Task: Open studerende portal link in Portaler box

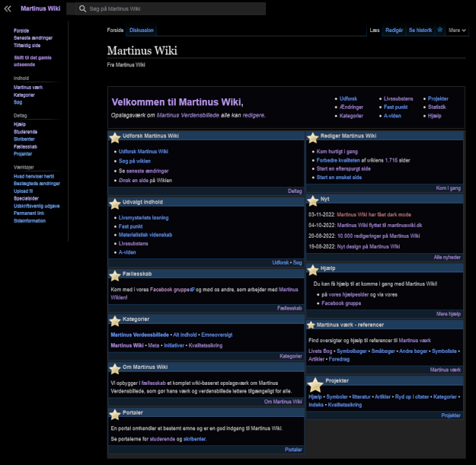Action: coord(162,439)
